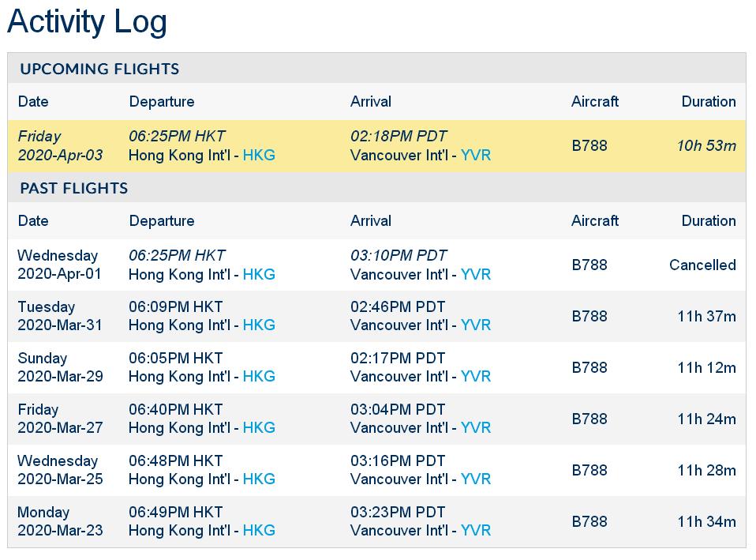This screenshot has height=560, width=756.
Task: Select the Cancelled status on the 2020-Apr-01 flight
Action: point(702,265)
